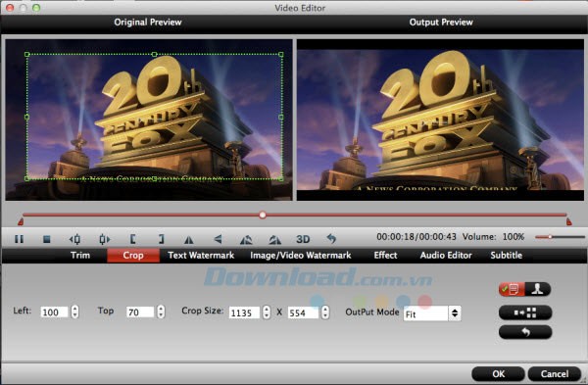
Task: Flip video vertically
Action: coord(218,239)
